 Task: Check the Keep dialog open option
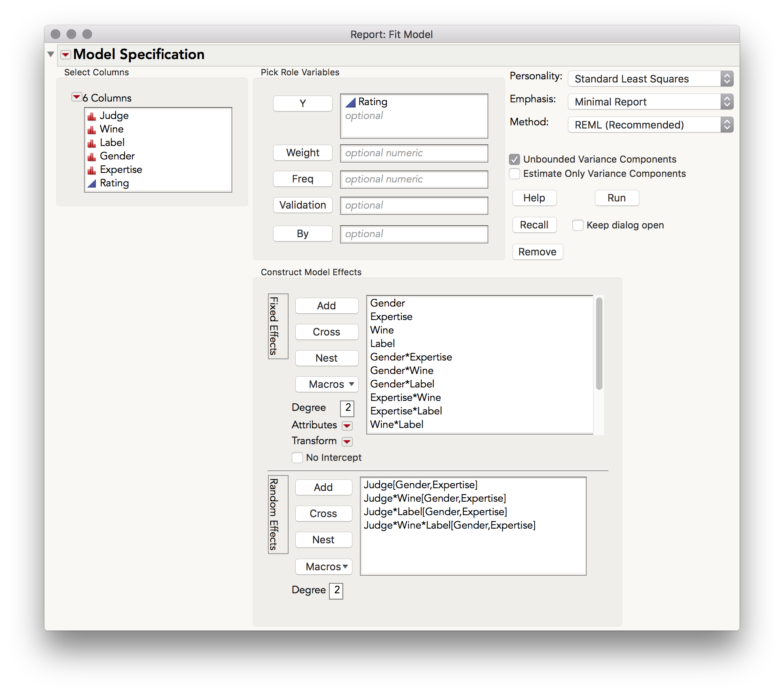[x=578, y=225]
